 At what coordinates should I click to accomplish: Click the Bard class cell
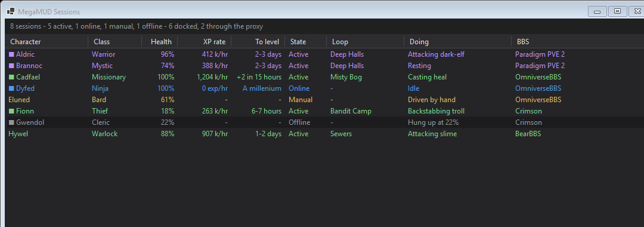(99, 100)
